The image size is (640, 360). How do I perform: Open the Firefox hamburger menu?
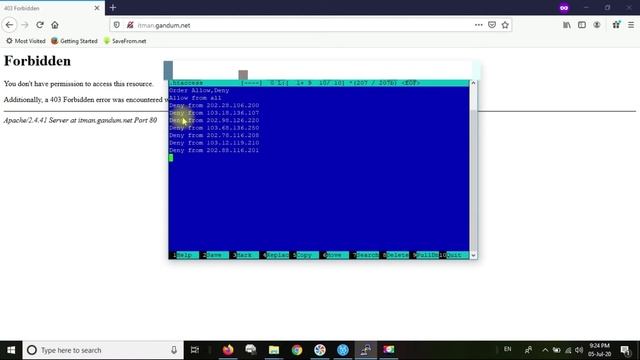(631, 25)
